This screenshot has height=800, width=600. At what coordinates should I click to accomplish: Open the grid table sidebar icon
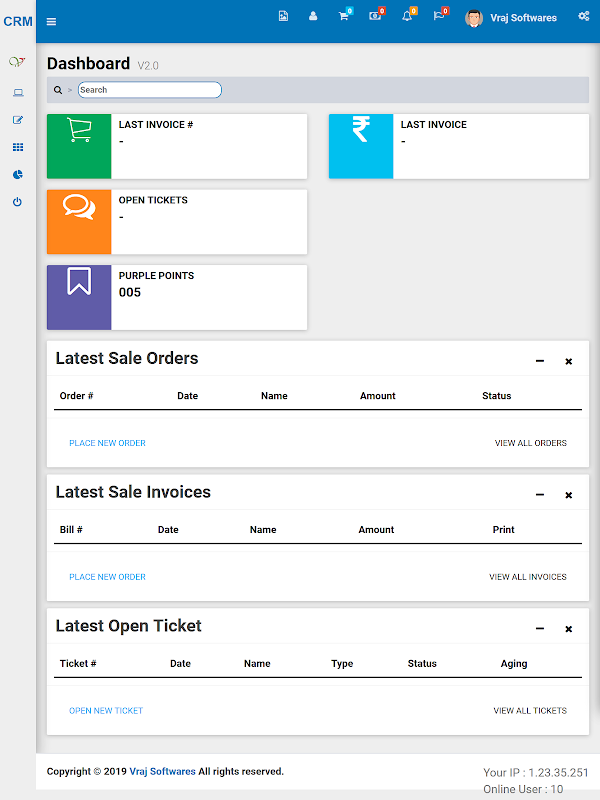click(x=17, y=147)
